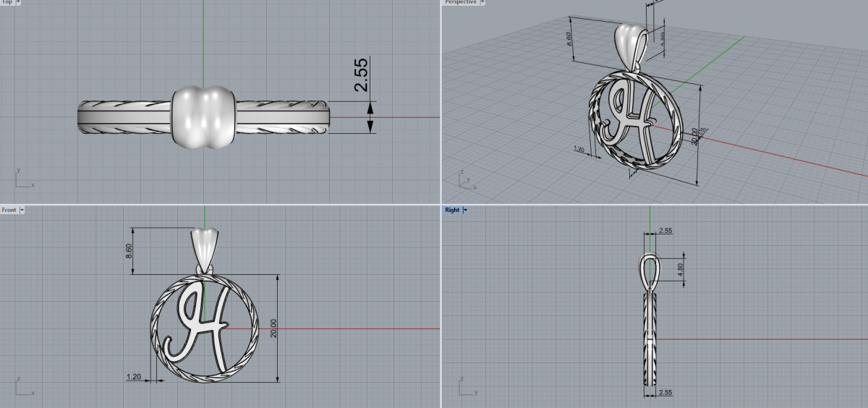Click the axis icon in Top viewport
This screenshot has width=868, height=408.
[x=22, y=181]
